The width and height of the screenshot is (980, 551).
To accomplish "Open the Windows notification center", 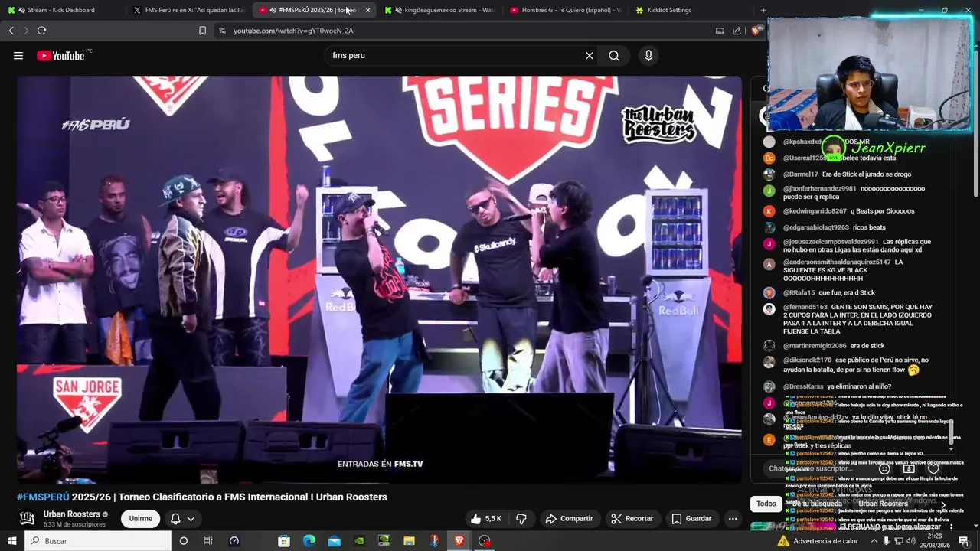I will point(964,541).
